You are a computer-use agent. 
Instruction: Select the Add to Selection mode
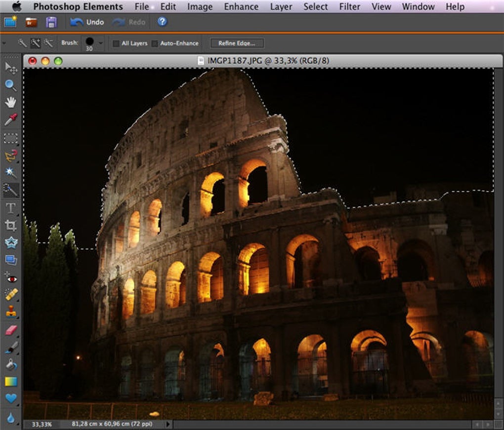pos(35,43)
